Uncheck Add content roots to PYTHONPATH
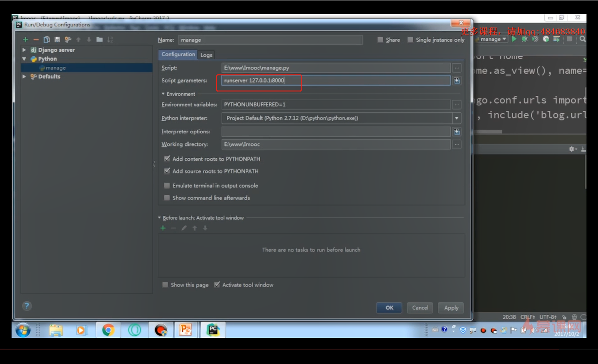 click(x=167, y=159)
